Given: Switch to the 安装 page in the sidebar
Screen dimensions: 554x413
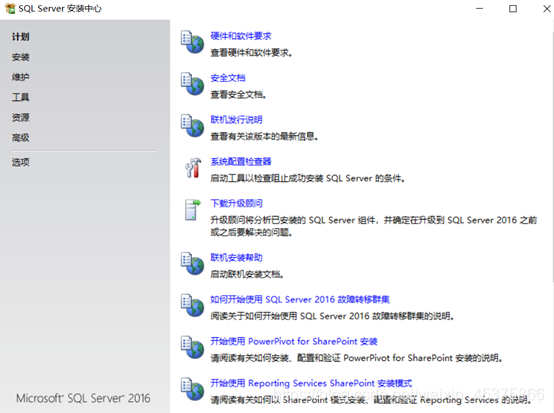Looking at the screenshot, I should [x=20, y=57].
